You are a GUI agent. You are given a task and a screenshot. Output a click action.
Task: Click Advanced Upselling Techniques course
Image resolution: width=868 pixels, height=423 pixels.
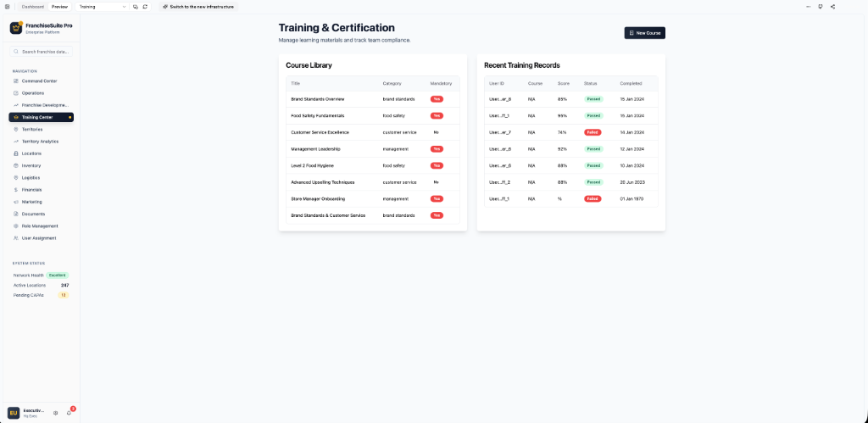click(323, 182)
